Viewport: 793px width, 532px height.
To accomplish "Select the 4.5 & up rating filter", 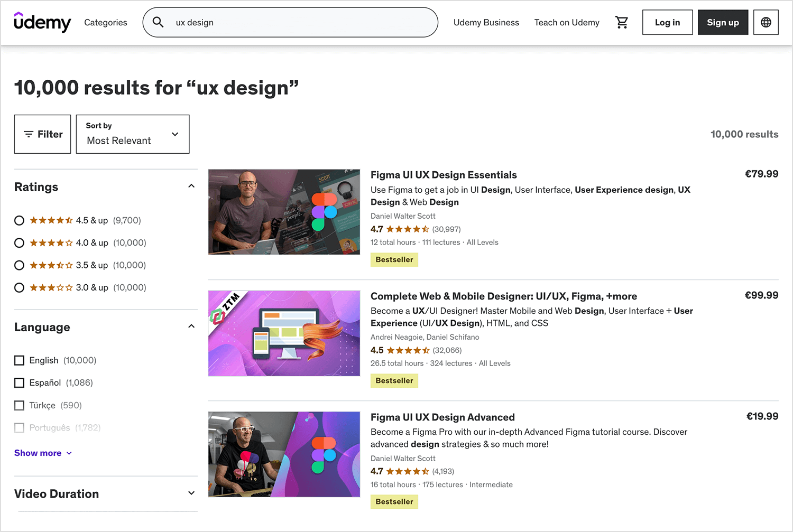I will coord(19,220).
